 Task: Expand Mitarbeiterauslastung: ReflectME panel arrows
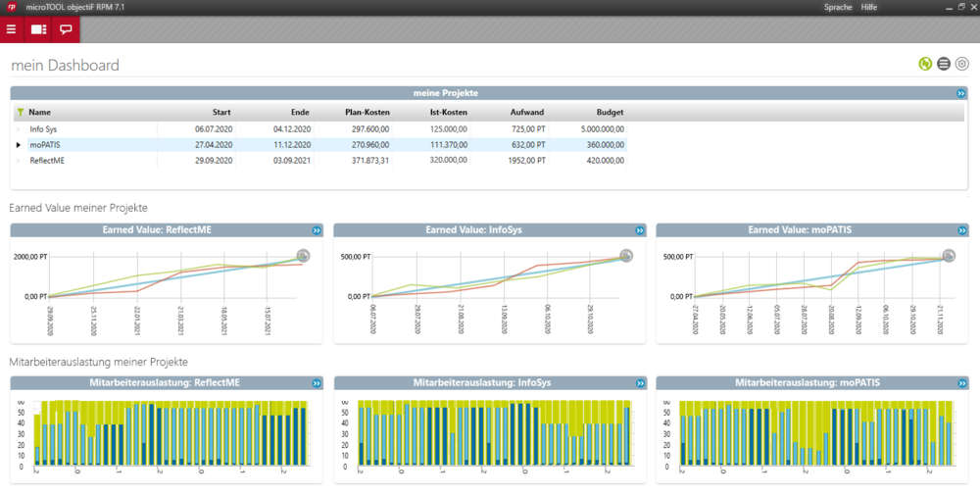317,383
